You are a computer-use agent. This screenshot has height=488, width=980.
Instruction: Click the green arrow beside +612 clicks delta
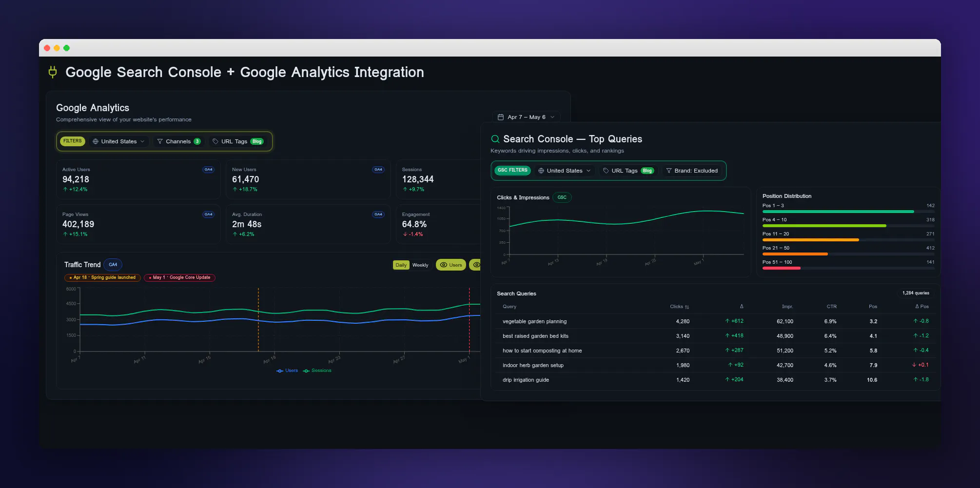click(727, 321)
